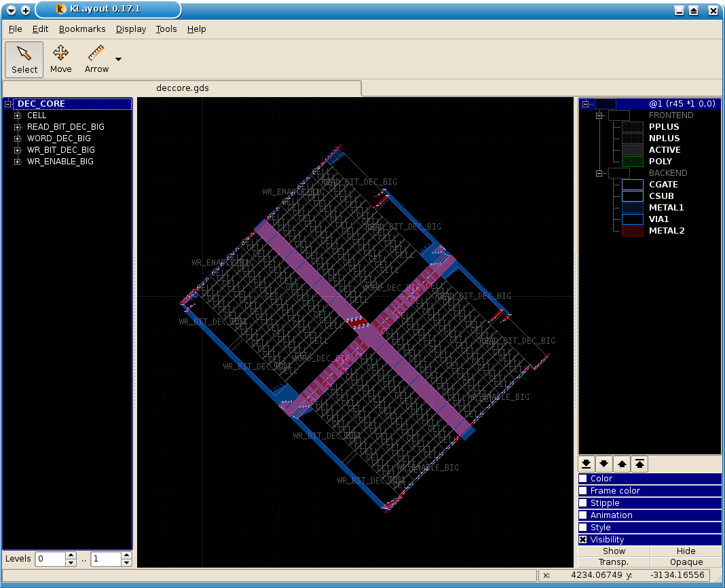Toggle the Color panel checkbox
The width and height of the screenshot is (725, 588).
pyautogui.click(x=583, y=479)
